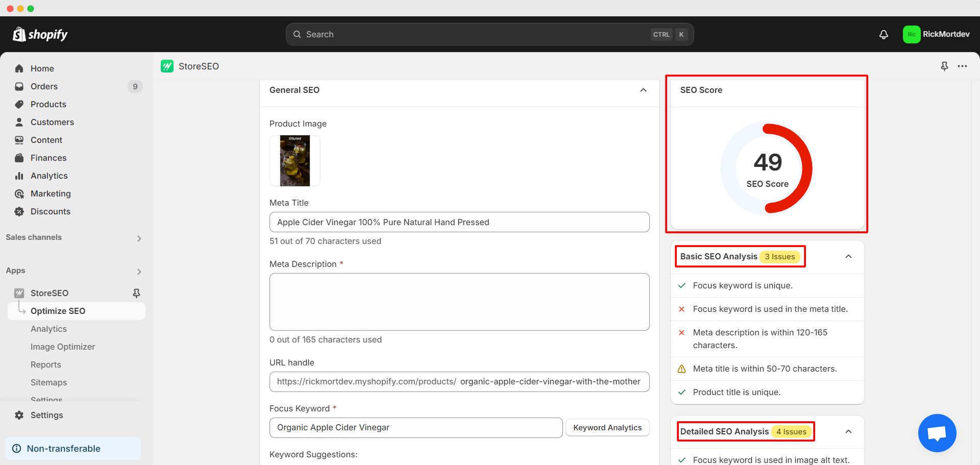Click '0 out of 165 characters used'
Image resolution: width=980 pixels, height=465 pixels.
[x=326, y=339]
